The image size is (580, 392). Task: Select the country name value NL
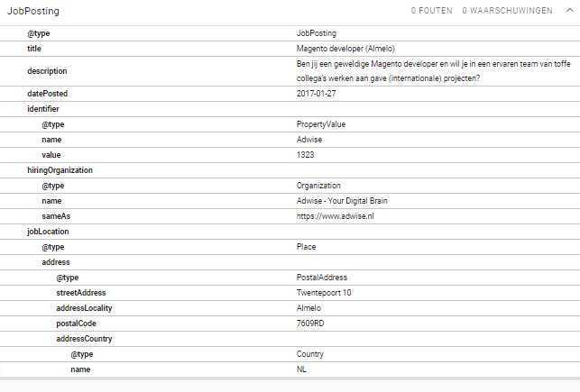pos(302,369)
